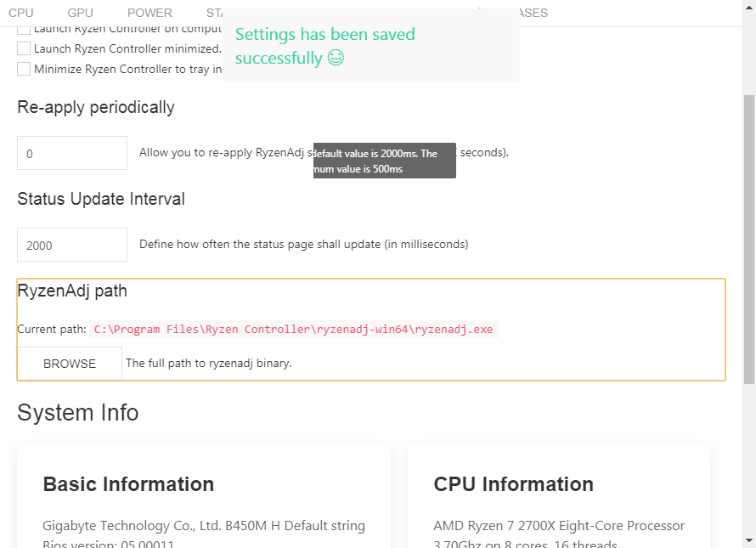The width and height of the screenshot is (756, 548).
Task: Click the Status Update Interval input field
Action: coord(72,246)
